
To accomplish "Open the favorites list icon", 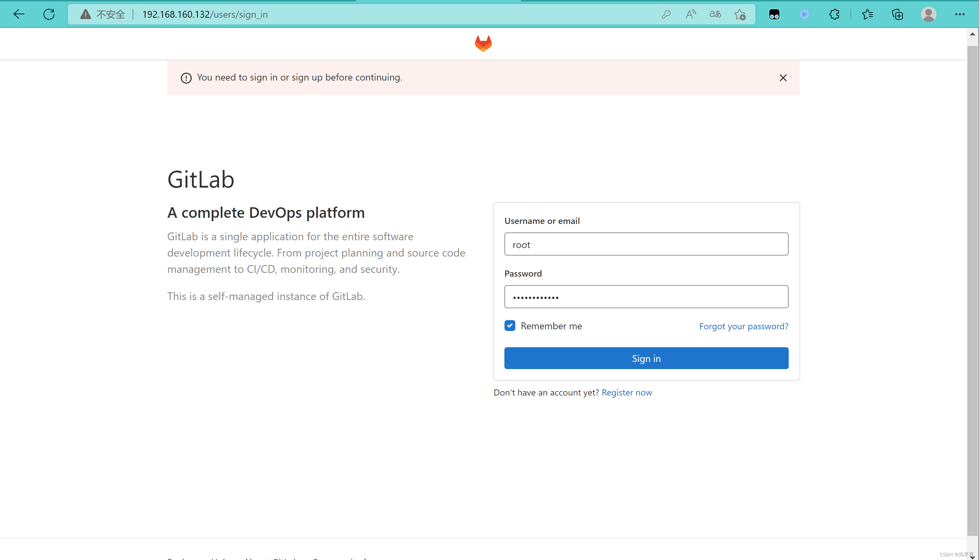I will (867, 14).
